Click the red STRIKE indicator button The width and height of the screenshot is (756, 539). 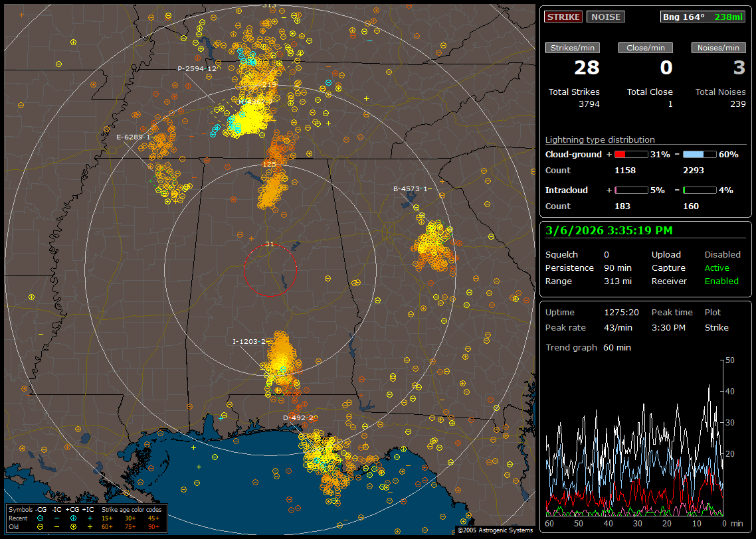[x=563, y=17]
